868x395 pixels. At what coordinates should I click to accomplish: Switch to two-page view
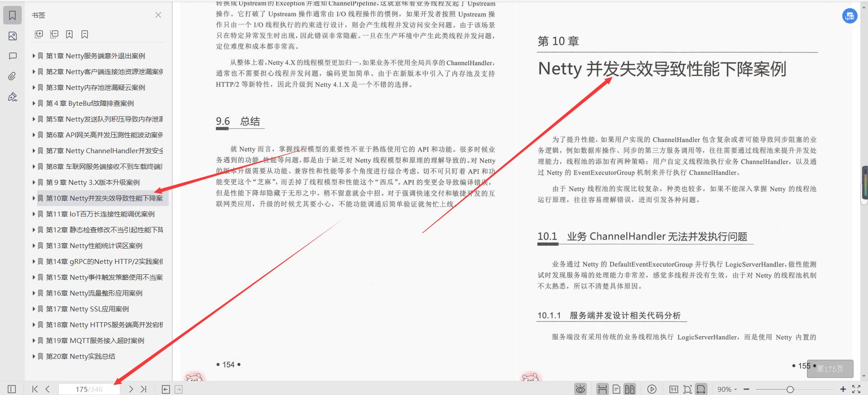click(x=629, y=389)
